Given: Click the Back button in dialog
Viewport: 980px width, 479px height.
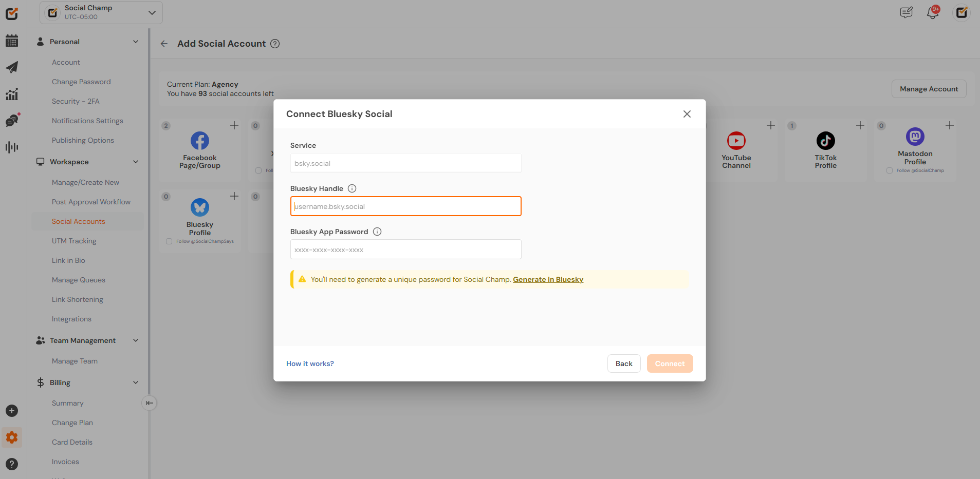Looking at the screenshot, I should 624,363.
